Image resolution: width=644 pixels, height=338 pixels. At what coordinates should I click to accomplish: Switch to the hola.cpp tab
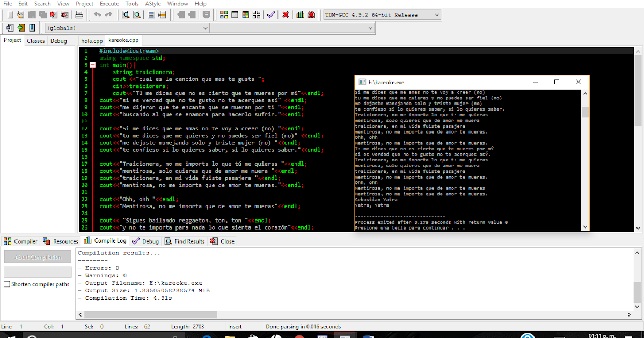click(x=91, y=40)
